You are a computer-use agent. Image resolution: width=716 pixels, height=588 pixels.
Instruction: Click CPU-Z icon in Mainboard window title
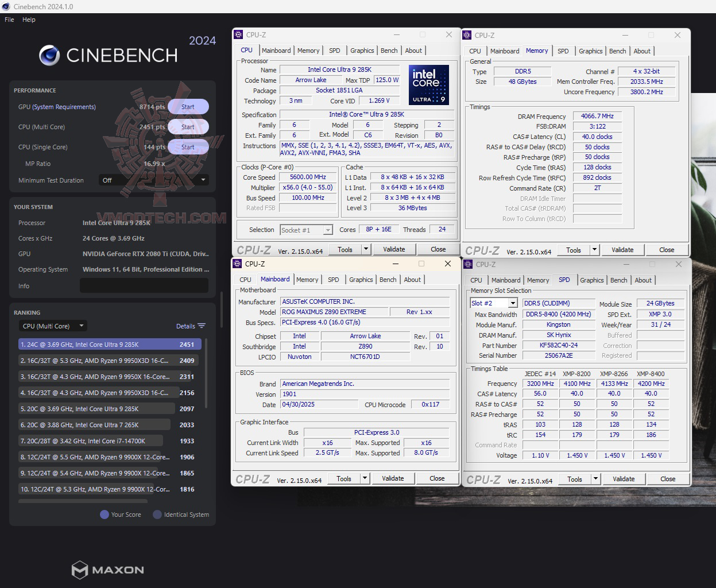tap(238, 264)
